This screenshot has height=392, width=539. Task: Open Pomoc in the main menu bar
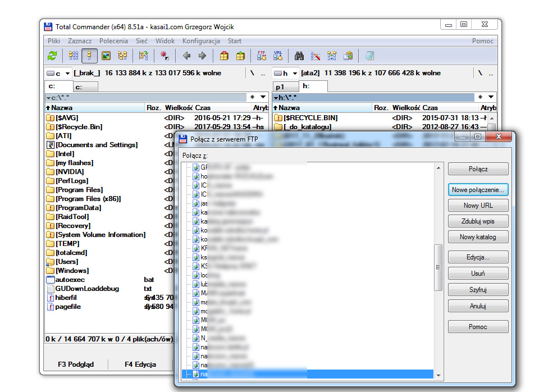pyautogui.click(x=483, y=41)
